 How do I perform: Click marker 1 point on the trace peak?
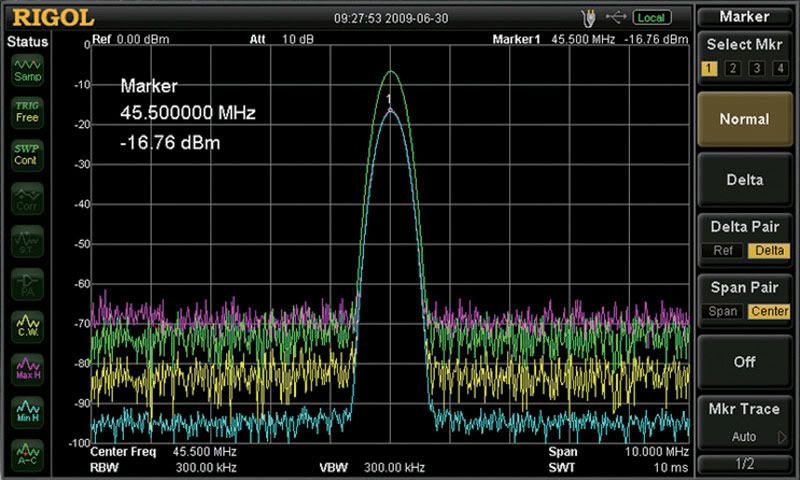point(391,110)
